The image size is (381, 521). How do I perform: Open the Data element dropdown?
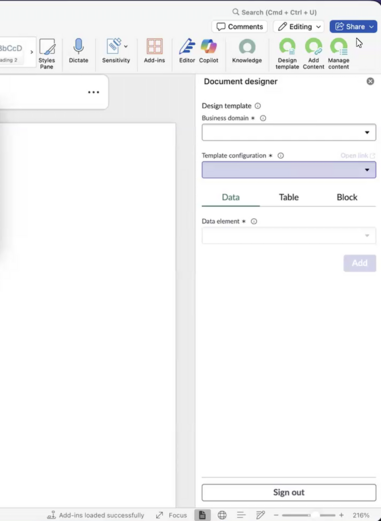coord(289,236)
